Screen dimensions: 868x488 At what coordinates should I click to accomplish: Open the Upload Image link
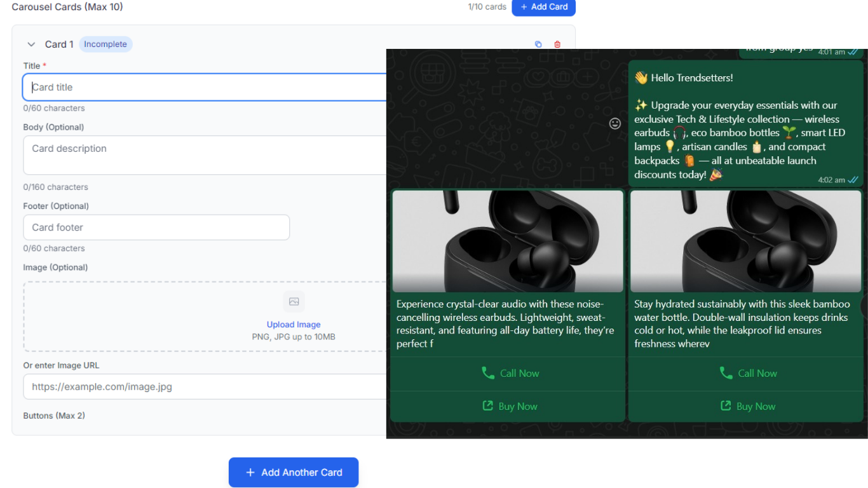click(294, 324)
